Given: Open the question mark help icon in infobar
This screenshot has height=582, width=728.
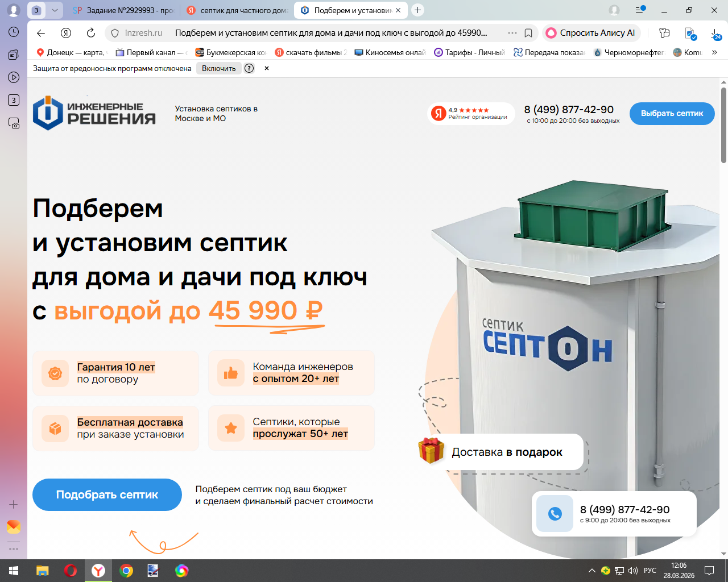Looking at the screenshot, I should 249,68.
